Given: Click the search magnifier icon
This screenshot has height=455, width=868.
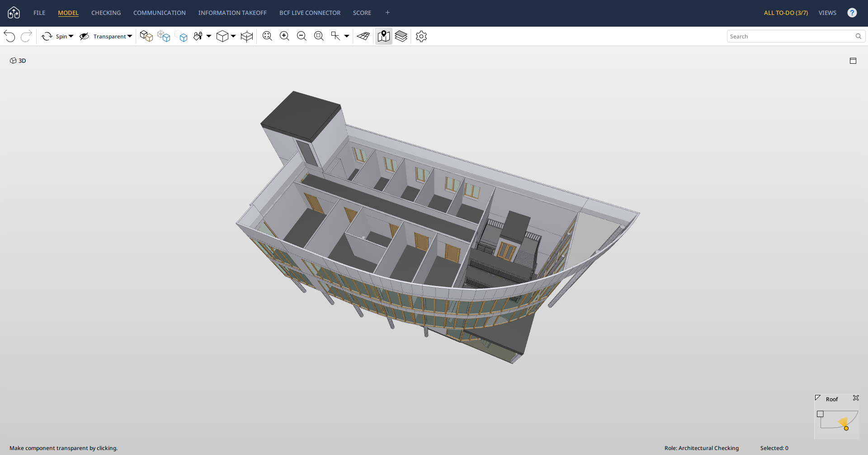Looking at the screenshot, I should point(859,36).
